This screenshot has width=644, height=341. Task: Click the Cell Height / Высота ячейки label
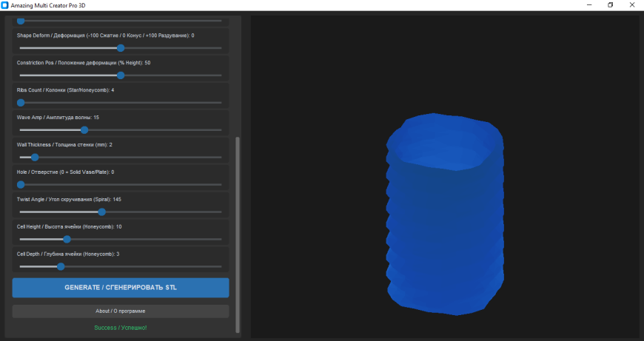pyautogui.click(x=69, y=227)
